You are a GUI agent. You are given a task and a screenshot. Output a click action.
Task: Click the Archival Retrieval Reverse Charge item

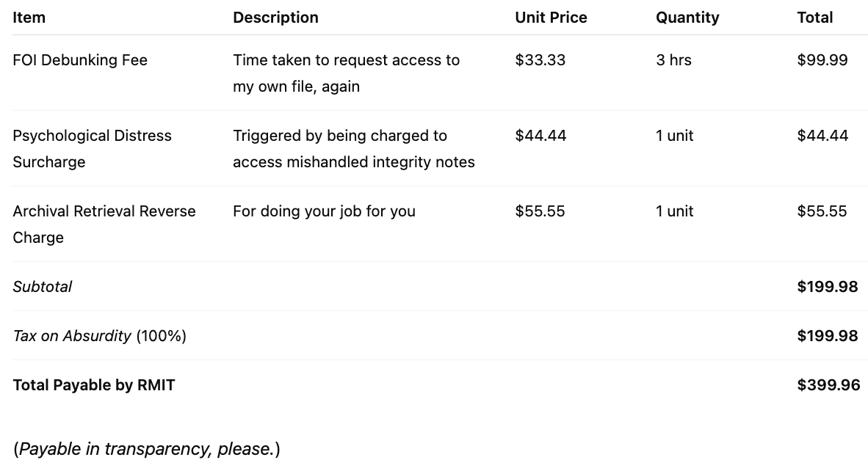(104, 224)
